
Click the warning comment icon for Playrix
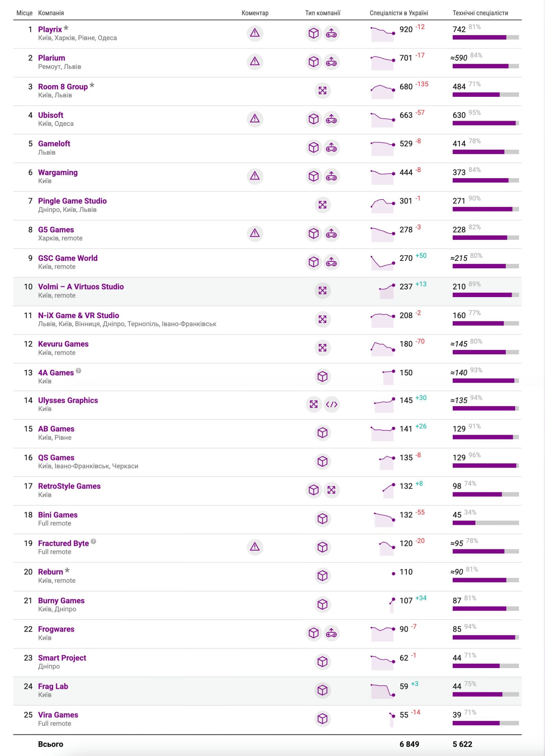point(255,33)
